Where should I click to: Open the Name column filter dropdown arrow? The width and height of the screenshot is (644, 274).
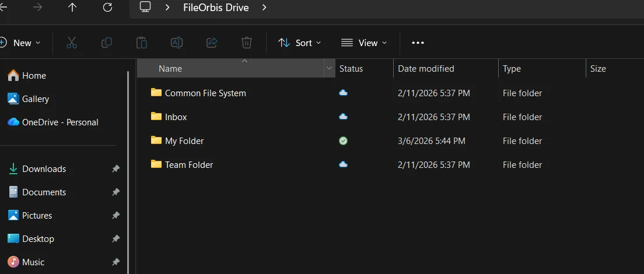point(329,69)
